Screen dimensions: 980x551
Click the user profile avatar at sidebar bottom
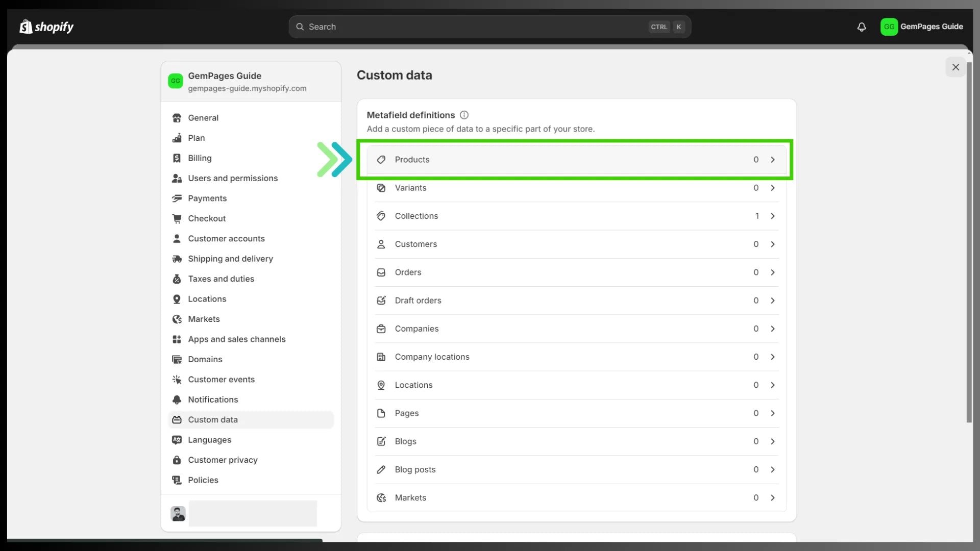tap(178, 513)
